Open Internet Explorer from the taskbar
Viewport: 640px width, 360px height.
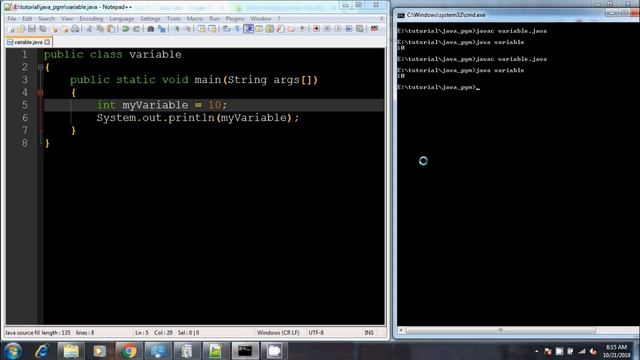click(x=42, y=351)
